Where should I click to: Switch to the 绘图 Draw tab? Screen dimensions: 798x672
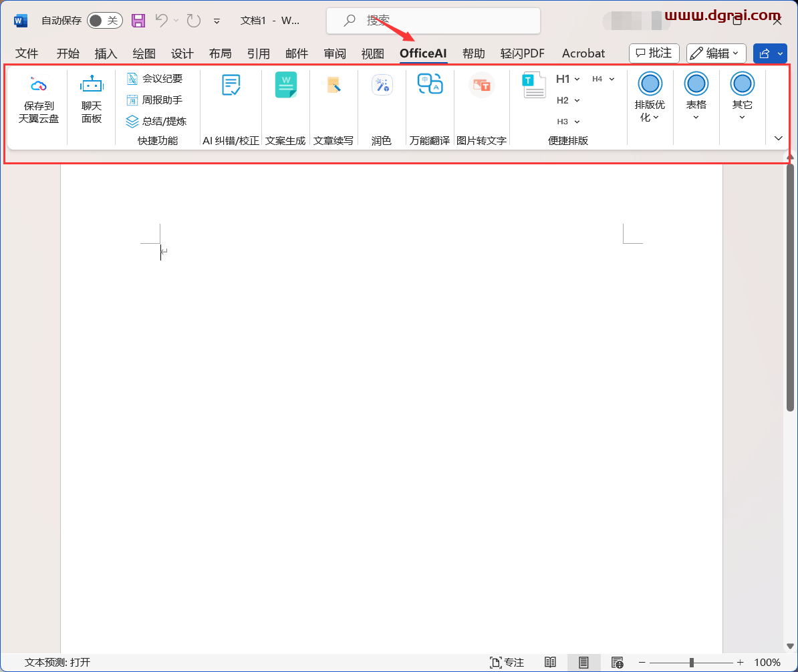(144, 53)
